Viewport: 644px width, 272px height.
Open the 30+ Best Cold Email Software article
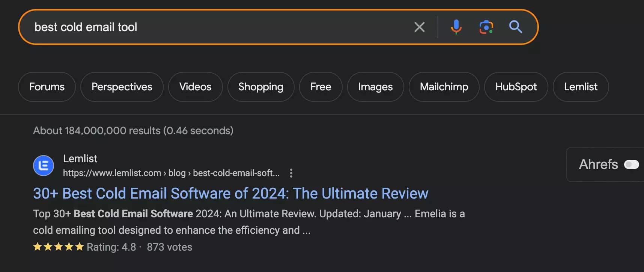click(230, 193)
